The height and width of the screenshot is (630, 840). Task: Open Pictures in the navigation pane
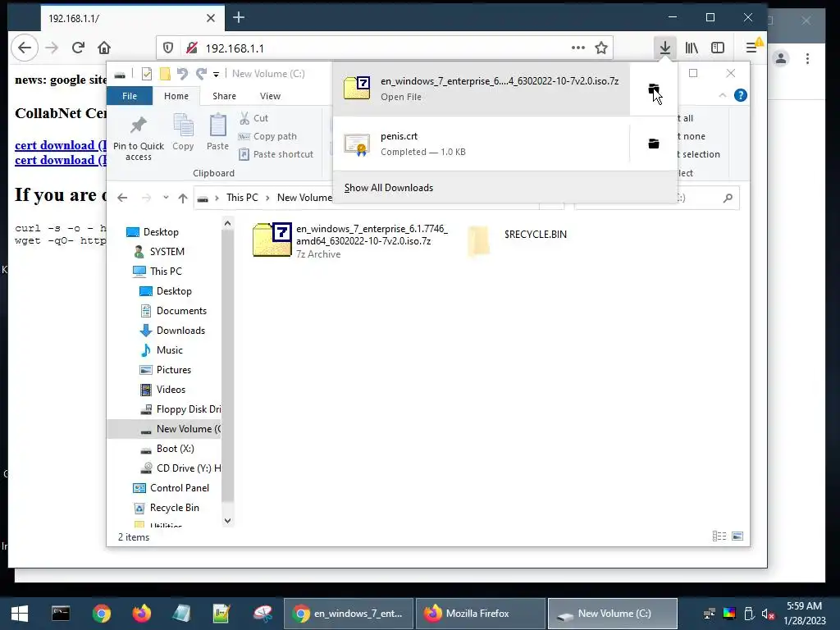[x=165, y=370]
